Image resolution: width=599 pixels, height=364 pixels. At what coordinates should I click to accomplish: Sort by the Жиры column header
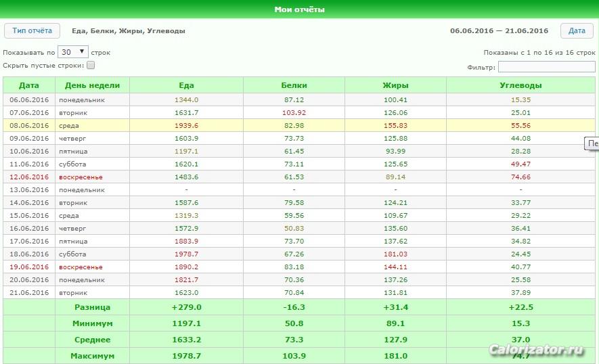(395, 85)
